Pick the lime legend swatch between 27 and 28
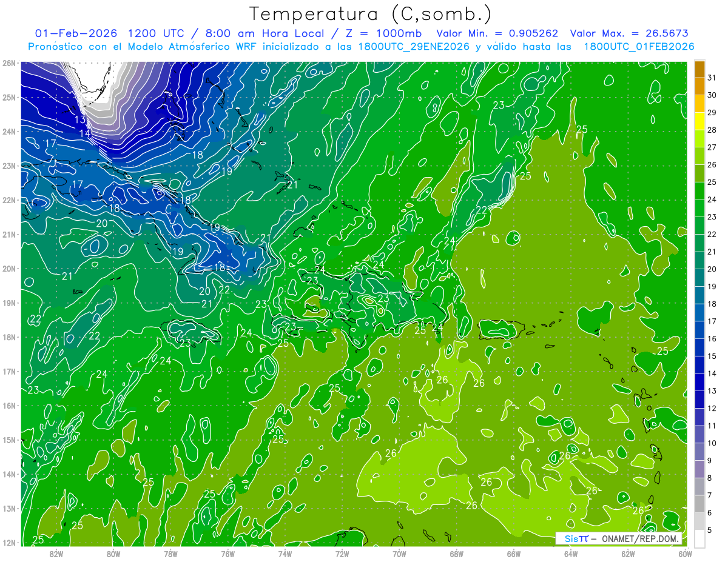The width and height of the screenshot is (728, 562). click(x=700, y=138)
